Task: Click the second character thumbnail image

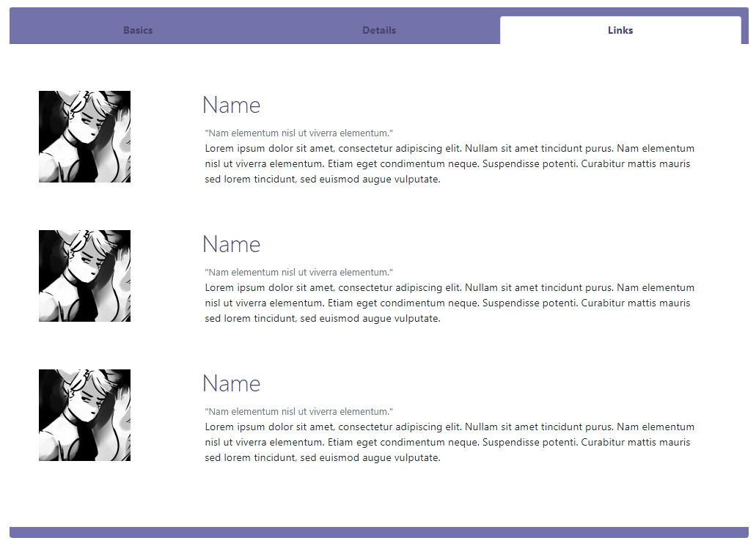Action: tap(84, 276)
